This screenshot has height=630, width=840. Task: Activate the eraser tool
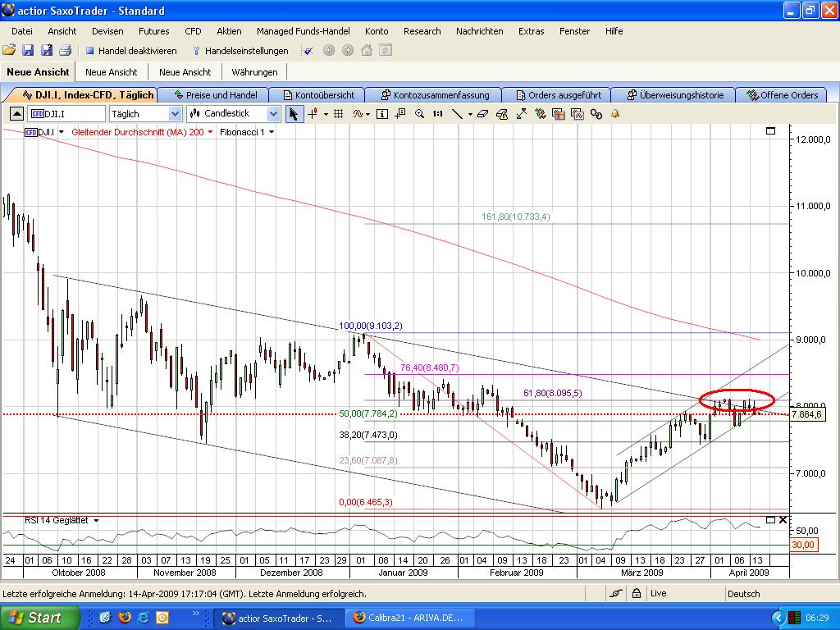[x=482, y=113]
